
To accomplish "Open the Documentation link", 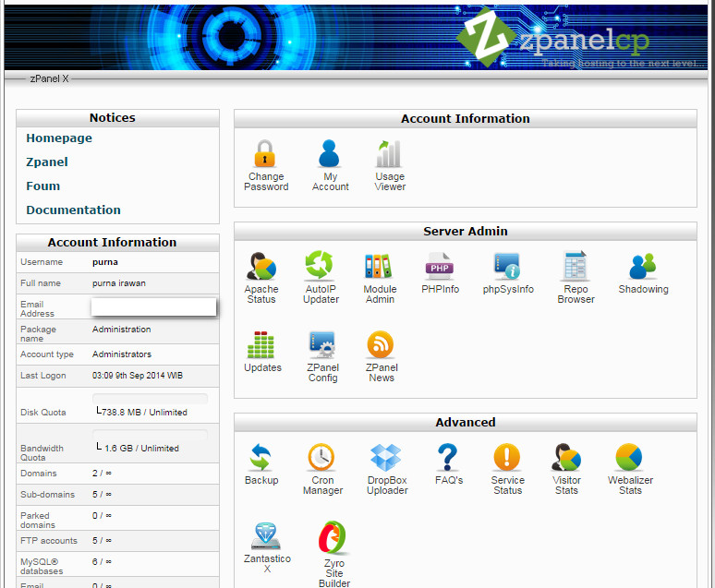I will [73, 210].
